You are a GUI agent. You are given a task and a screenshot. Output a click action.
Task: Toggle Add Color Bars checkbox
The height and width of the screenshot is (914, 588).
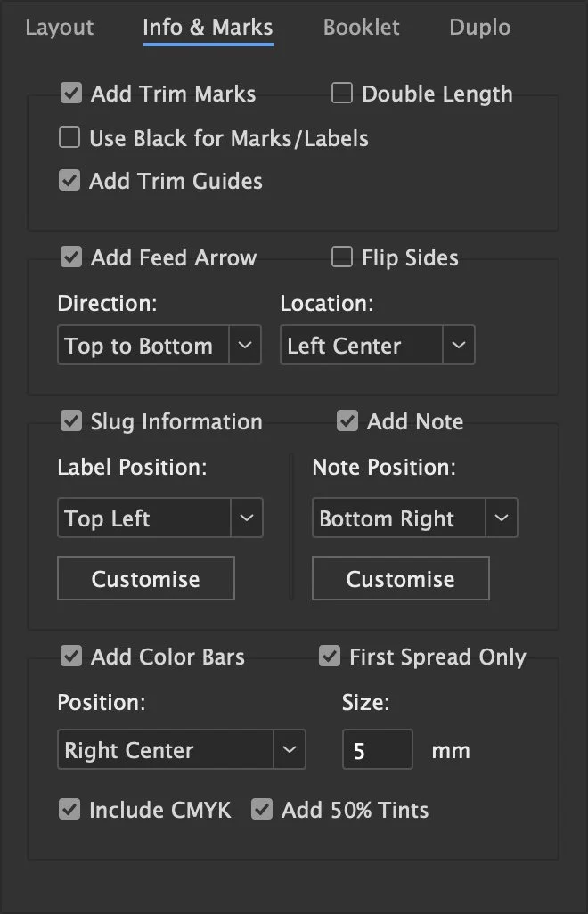[71, 657]
